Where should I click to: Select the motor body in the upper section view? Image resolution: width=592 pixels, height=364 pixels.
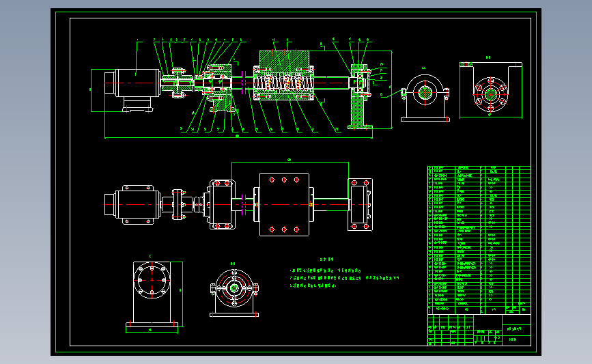[133, 90]
